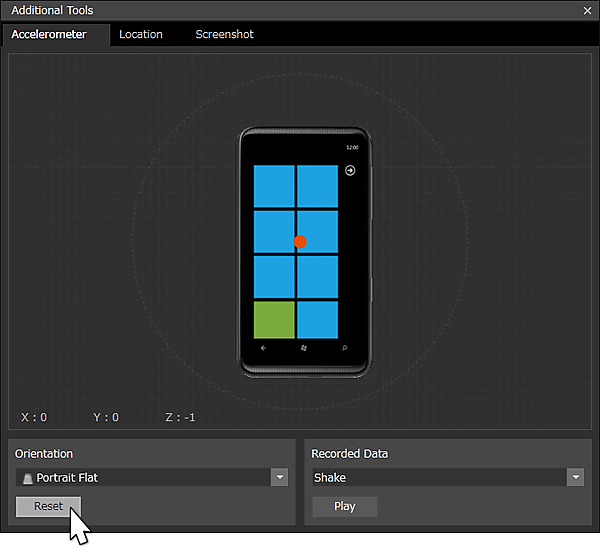Tap the top-left blue tile on the phone
The height and width of the screenshot is (550, 600).
tap(274, 185)
